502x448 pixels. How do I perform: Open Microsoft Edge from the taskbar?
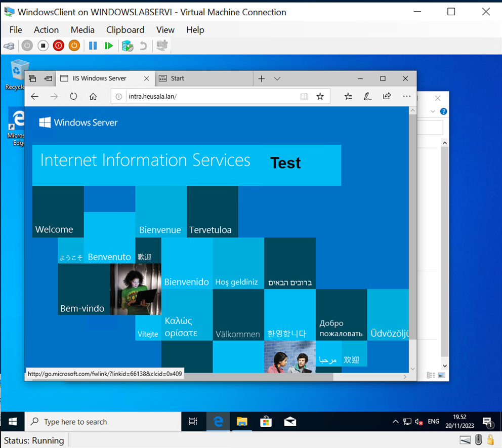click(x=218, y=421)
